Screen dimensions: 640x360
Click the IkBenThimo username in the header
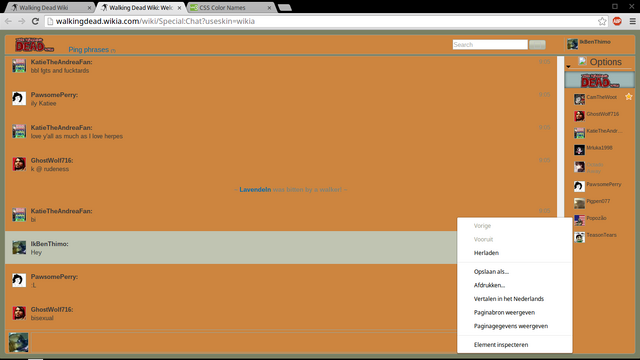595,42
